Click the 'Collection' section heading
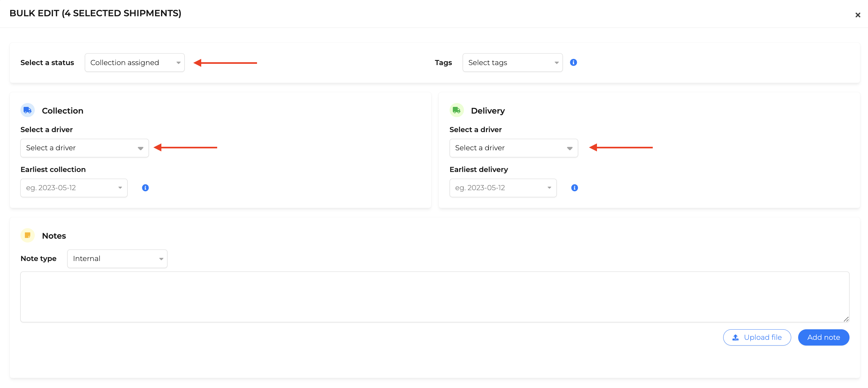The image size is (868, 388). [x=63, y=111]
